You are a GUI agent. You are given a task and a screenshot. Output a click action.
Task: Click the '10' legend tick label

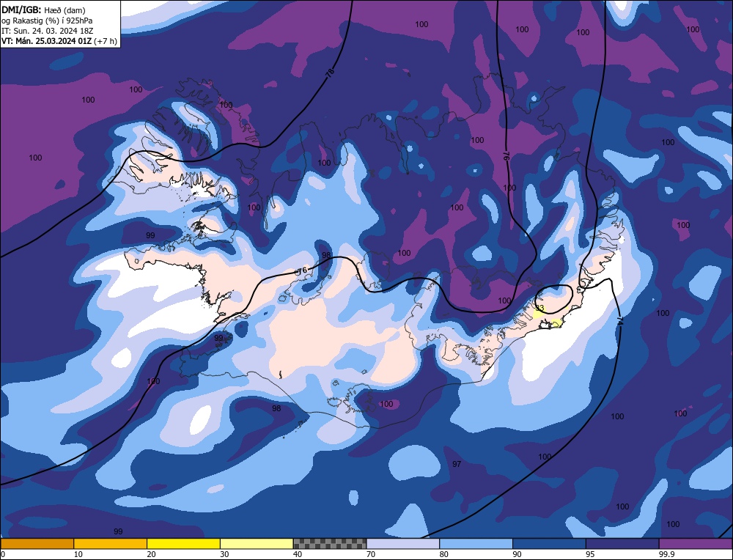(78, 554)
